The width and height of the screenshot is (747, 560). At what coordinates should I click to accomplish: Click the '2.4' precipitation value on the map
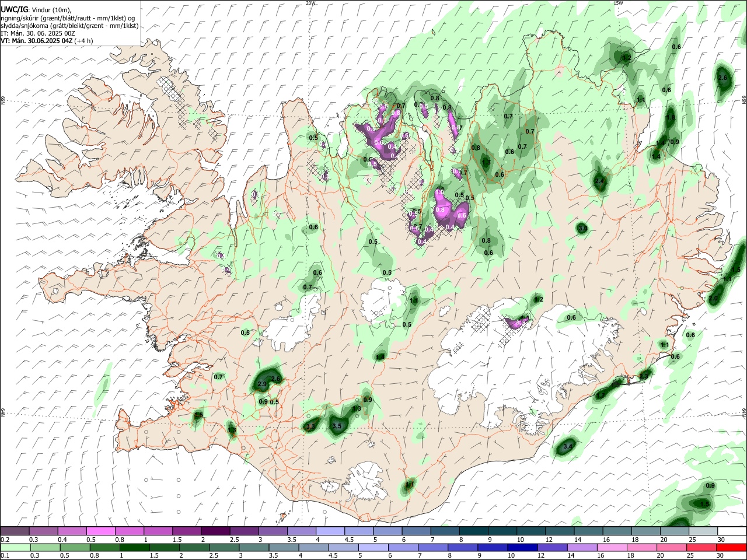click(x=599, y=181)
